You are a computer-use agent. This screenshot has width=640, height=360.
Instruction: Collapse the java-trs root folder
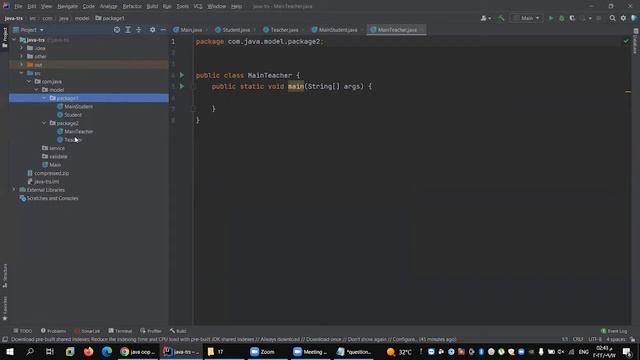tap(14, 40)
